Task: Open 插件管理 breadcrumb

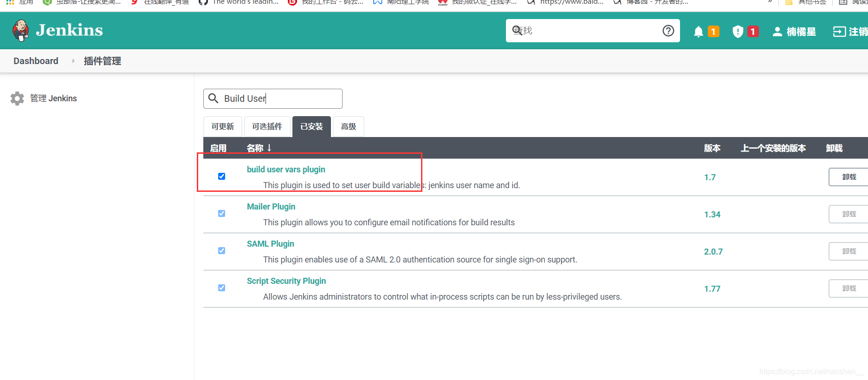Action: 102,61
